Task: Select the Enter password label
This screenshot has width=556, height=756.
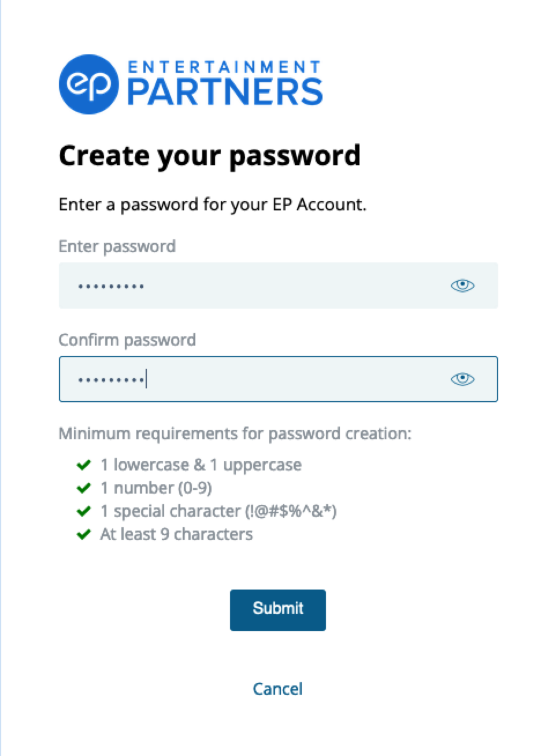Action: (117, 247)
